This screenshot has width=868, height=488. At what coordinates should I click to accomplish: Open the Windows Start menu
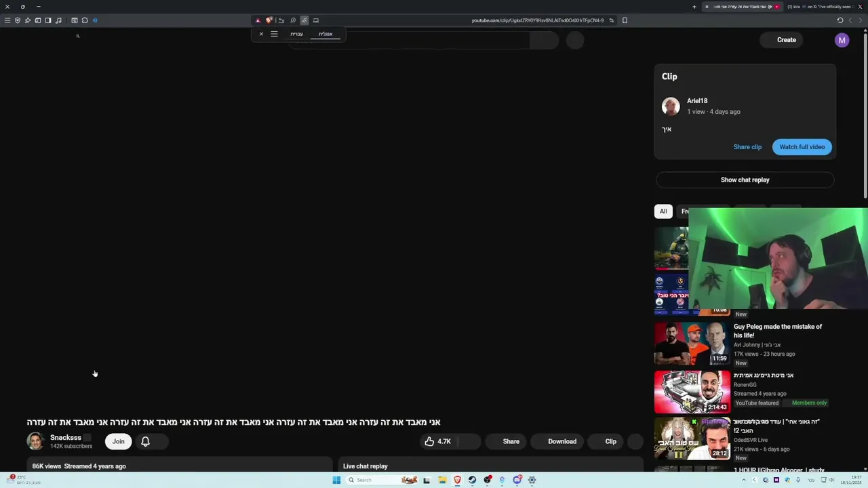point(336,480)
